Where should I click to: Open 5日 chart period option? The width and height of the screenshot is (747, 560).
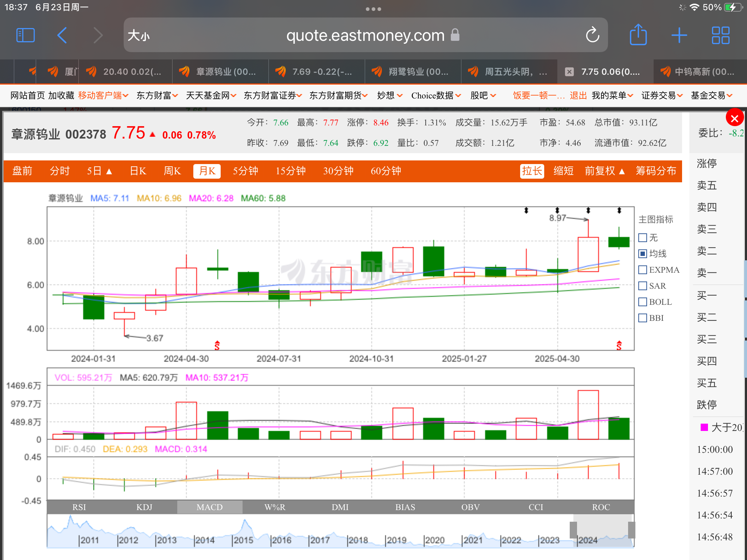pos(99,171)
